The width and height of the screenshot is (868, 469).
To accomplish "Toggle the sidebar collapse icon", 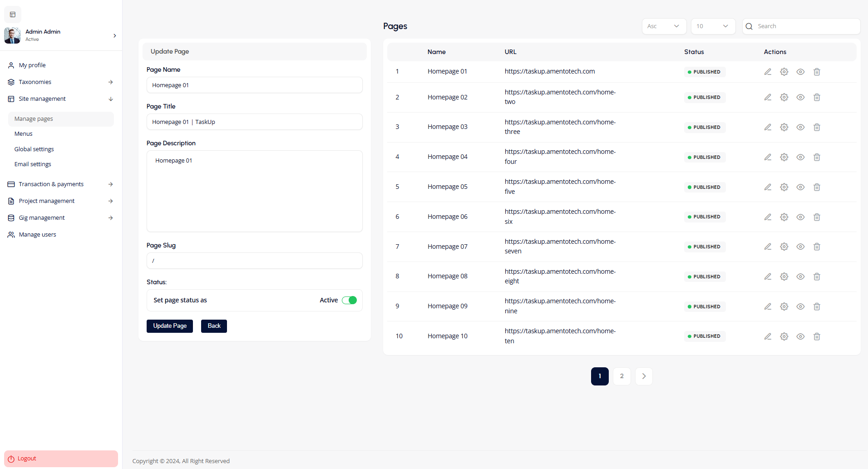I will 13,15.
